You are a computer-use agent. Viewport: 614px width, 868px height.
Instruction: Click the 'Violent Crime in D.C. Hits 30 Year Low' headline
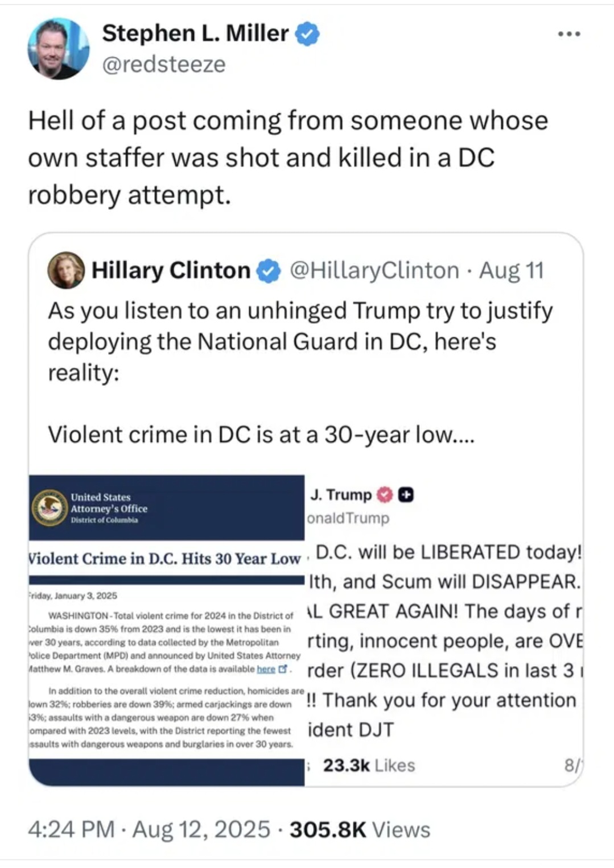164,559
